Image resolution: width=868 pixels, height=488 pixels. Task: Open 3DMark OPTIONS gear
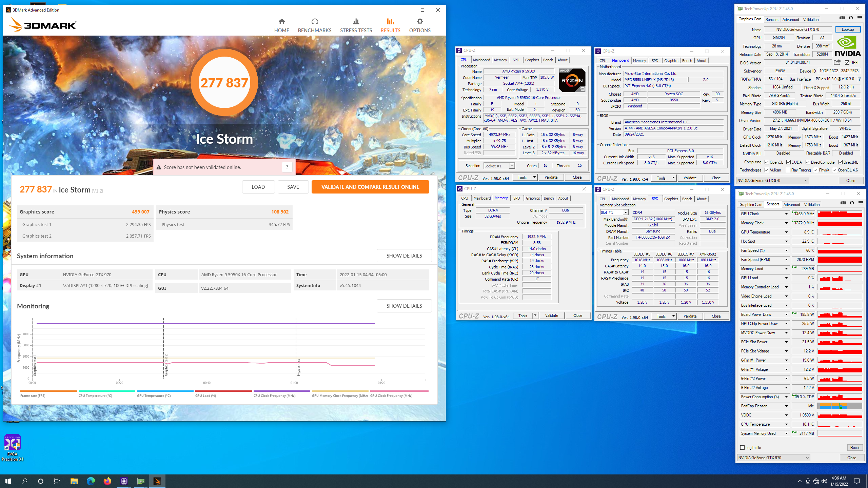click(x=420, y=25)
